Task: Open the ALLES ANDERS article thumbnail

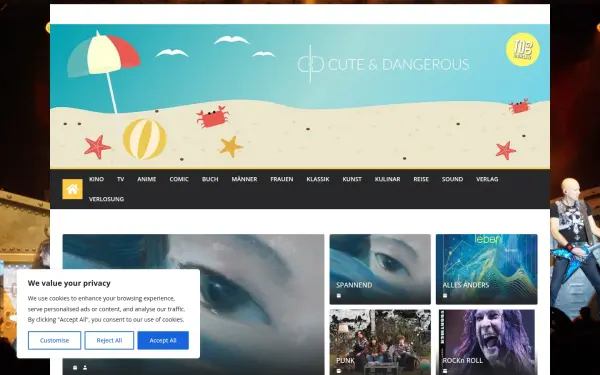Action: click(x=486, y=269)
